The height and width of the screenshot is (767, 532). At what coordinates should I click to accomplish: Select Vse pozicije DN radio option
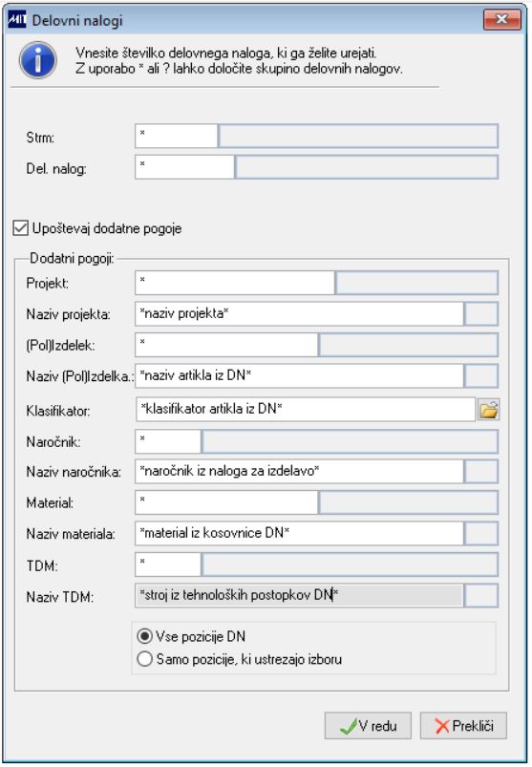coord(145,636)
